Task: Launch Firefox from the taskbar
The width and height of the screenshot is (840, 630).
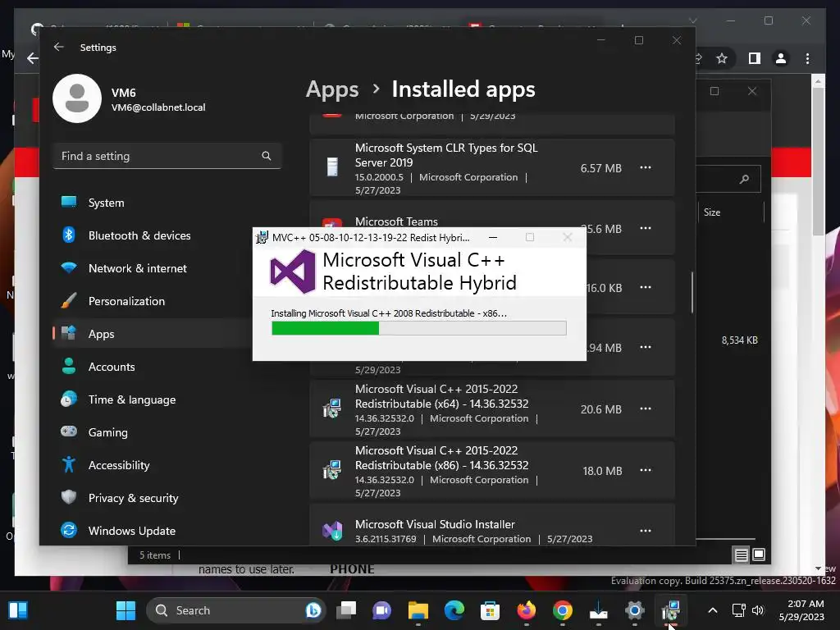Action: [527, 610]
